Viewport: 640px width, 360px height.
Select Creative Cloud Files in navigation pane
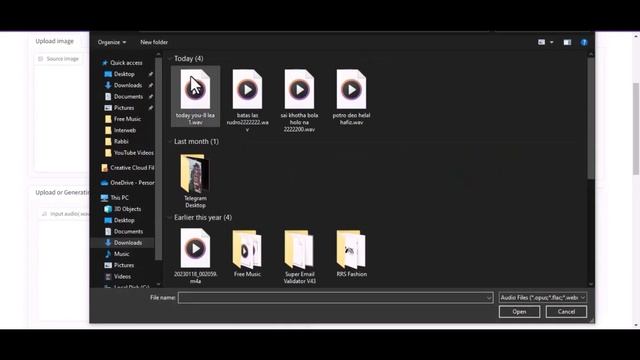pos(132,168)
